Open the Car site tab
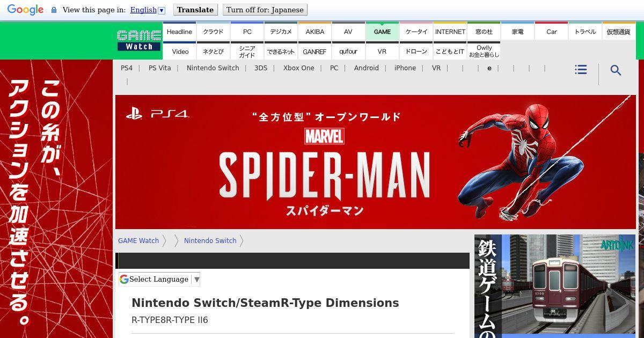Viewport: 644px width, 338px height. pyautogui.click(x=552, y=31)
